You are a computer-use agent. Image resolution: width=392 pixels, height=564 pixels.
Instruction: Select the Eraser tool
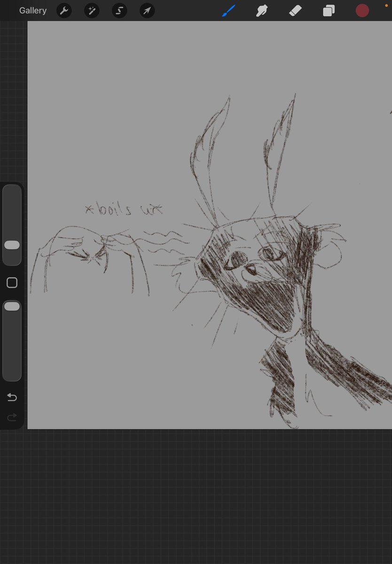click(295, 10)
